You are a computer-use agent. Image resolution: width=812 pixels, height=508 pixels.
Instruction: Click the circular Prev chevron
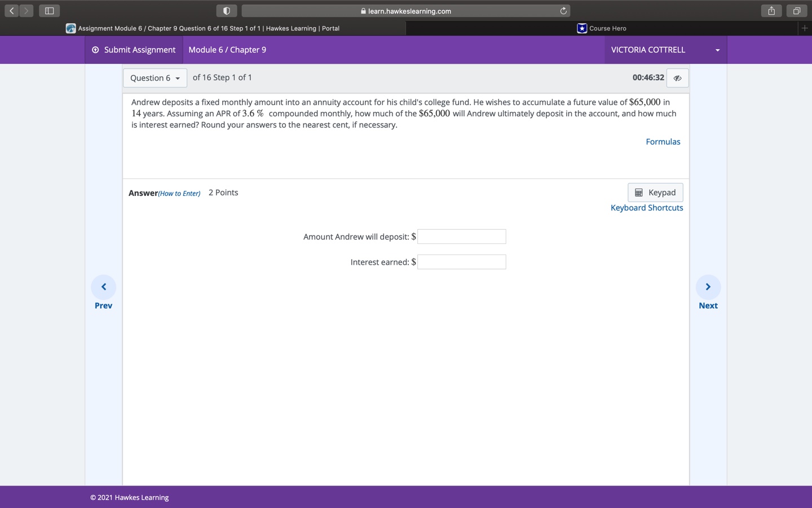click(x=103, y=286)
